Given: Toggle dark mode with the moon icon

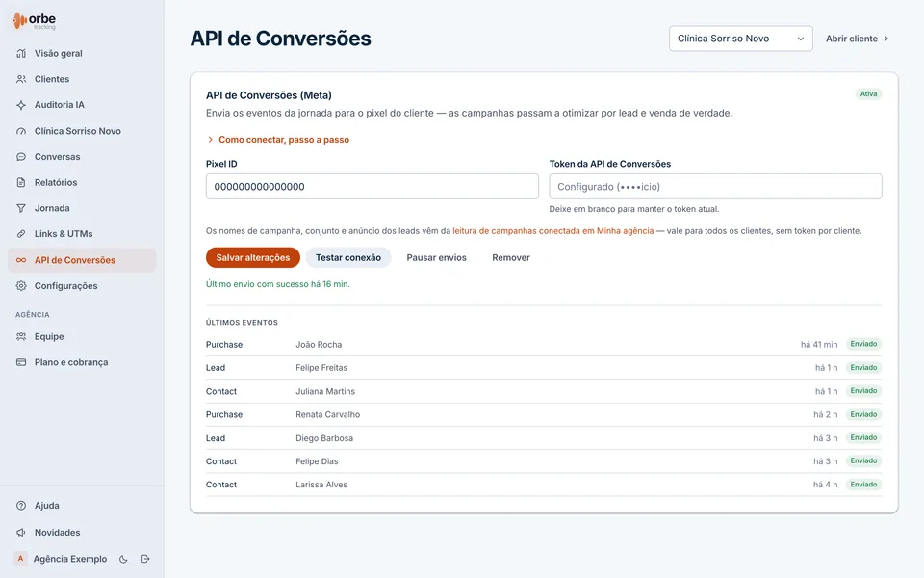Looking at the screenshot, I should pyautogui.click(x=123, y=559).
